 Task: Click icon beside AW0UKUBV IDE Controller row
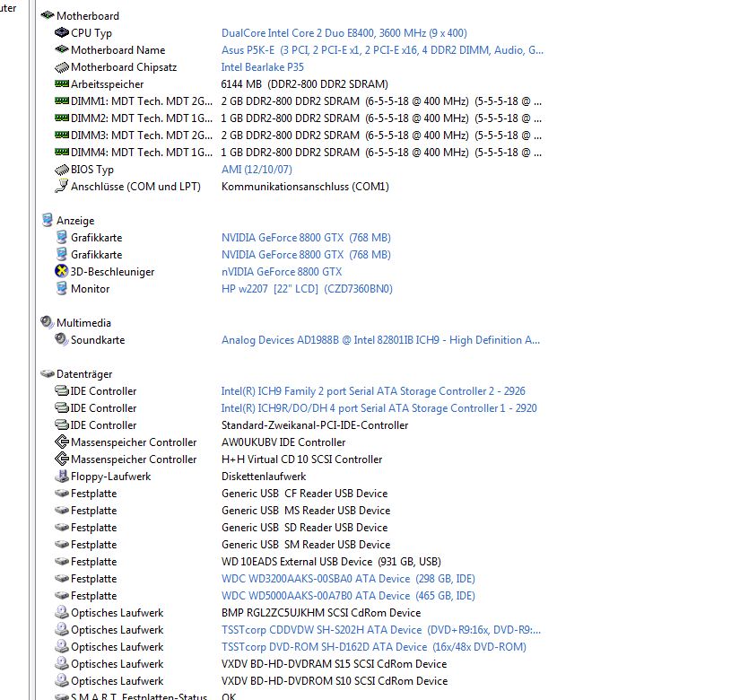pos(62,442)
